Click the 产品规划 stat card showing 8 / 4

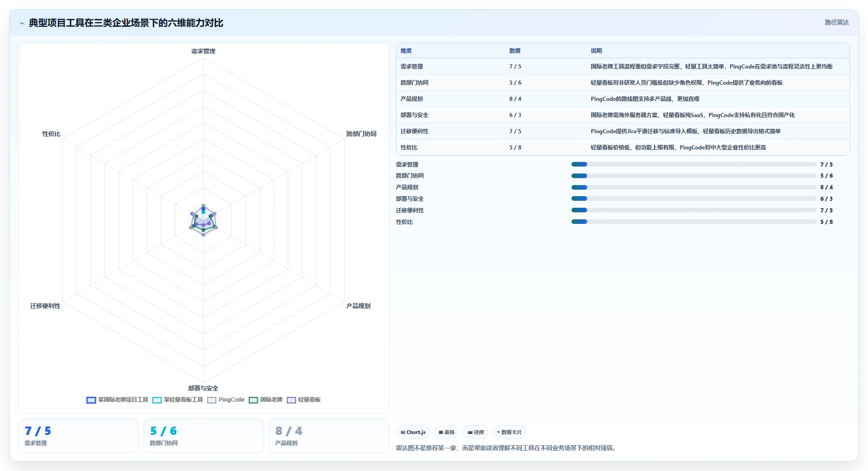[x=329, y=436]
